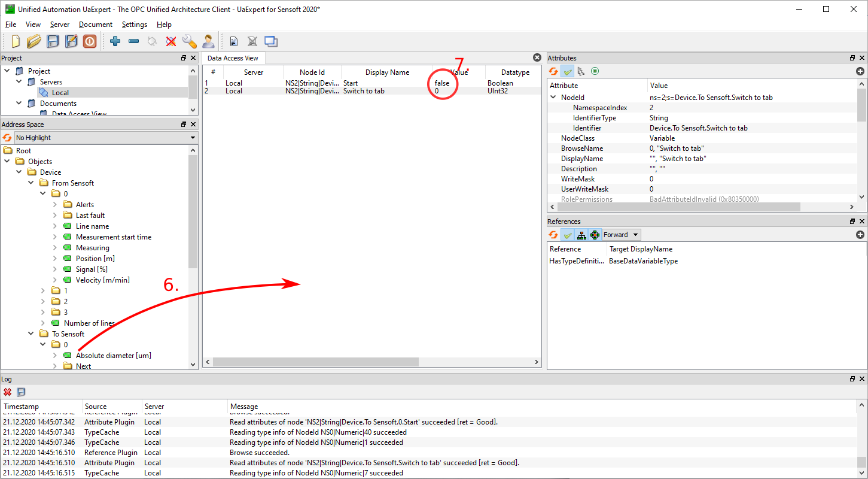Sort by the Node Id column header
The height and width of the screenshot is (479, 868).
[x=312, y=72]
